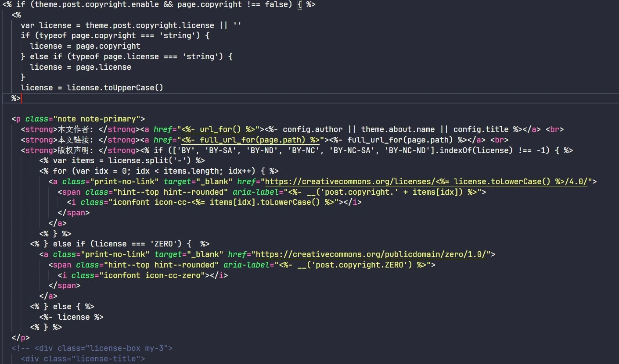Click idx++ in the for loop
619x364 pixels.
tap(248, 171)
